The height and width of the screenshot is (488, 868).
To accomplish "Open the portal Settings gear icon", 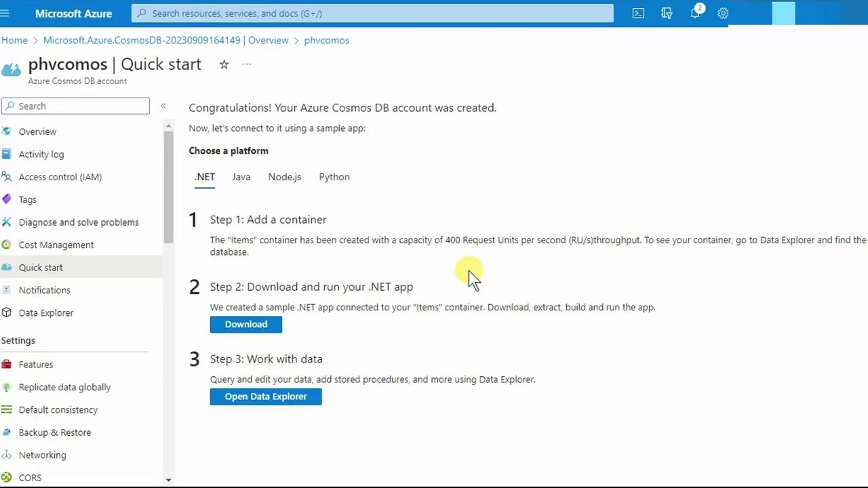I will [x=723, y=13].
